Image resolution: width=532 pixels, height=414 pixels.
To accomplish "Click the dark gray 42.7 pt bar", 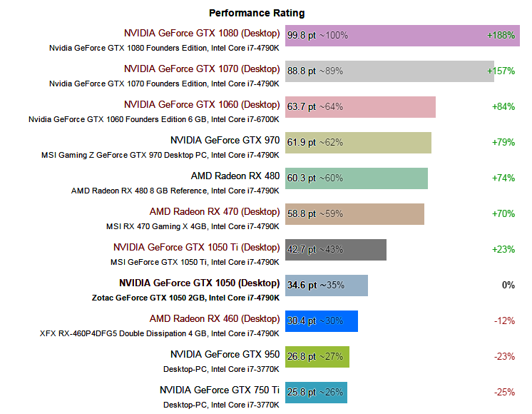I will [336, 250].
